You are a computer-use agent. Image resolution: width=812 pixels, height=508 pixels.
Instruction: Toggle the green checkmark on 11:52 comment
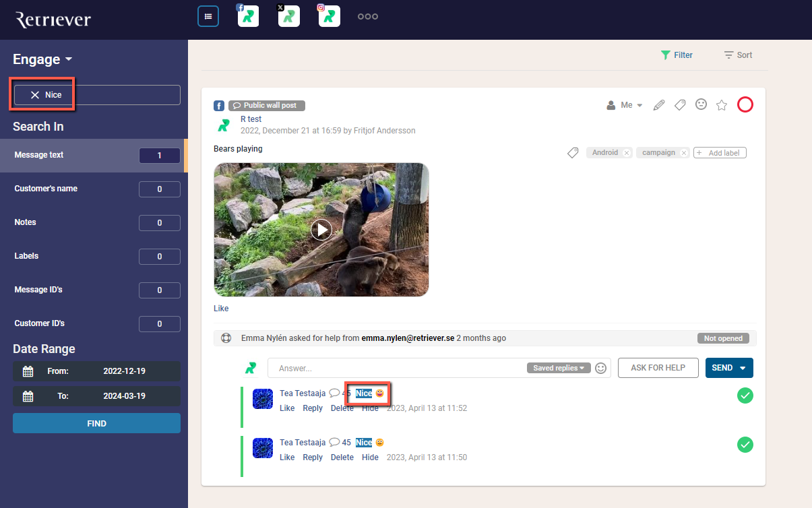(745, 395)
